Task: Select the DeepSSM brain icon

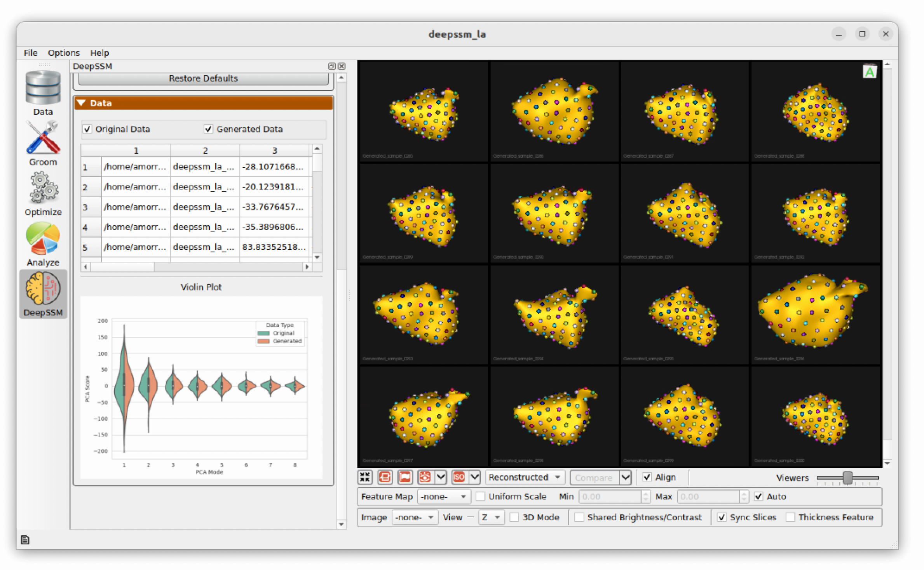Action: [43, 294]
